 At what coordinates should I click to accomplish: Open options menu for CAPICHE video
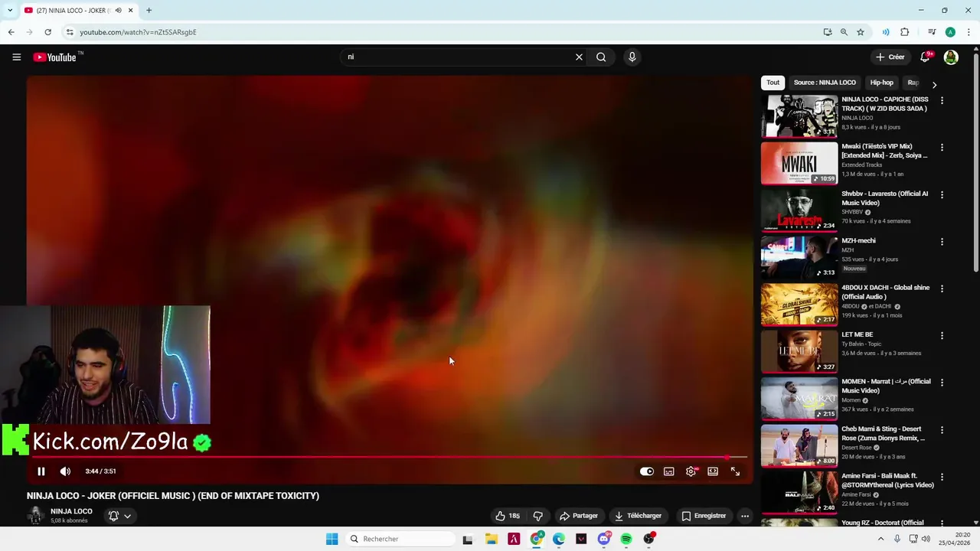coord(942,100)
